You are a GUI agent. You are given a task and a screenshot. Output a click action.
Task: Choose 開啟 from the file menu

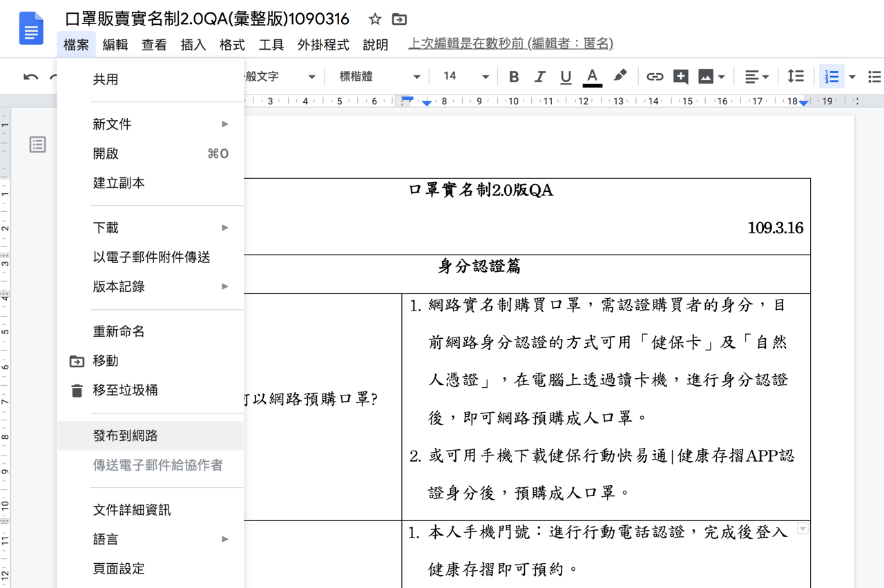click(x=151, y=154)
